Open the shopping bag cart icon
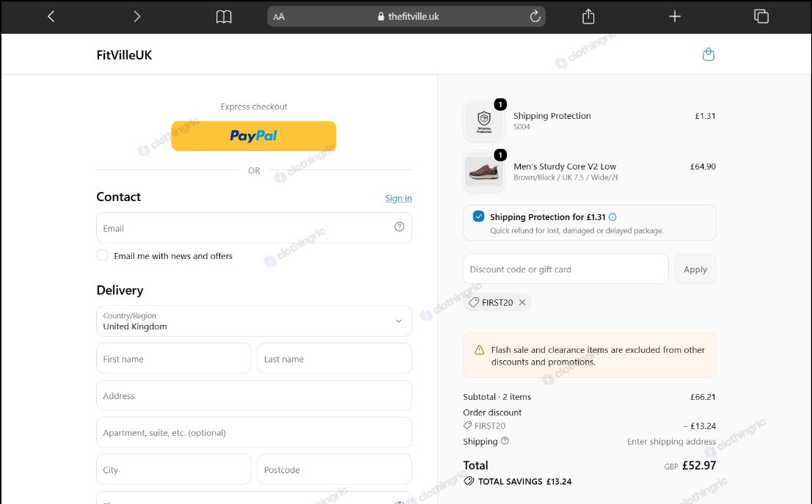Viewport: 812px width, 504px height. [709, 54]
